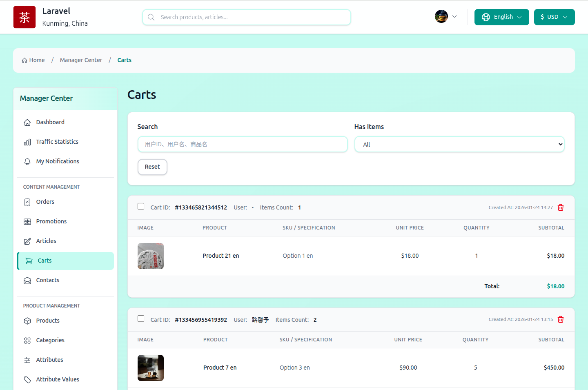Click the Kunming, China subtitle
588x390 pixels.
point(65,23)
